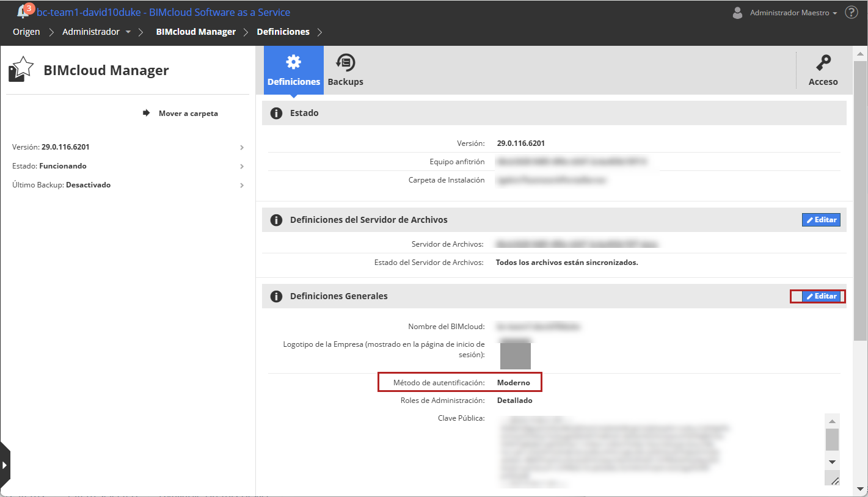This screenshot has width=868, height=497.
Task: Click the BIMcloud Manager star icon
Action: coord(21,69)
